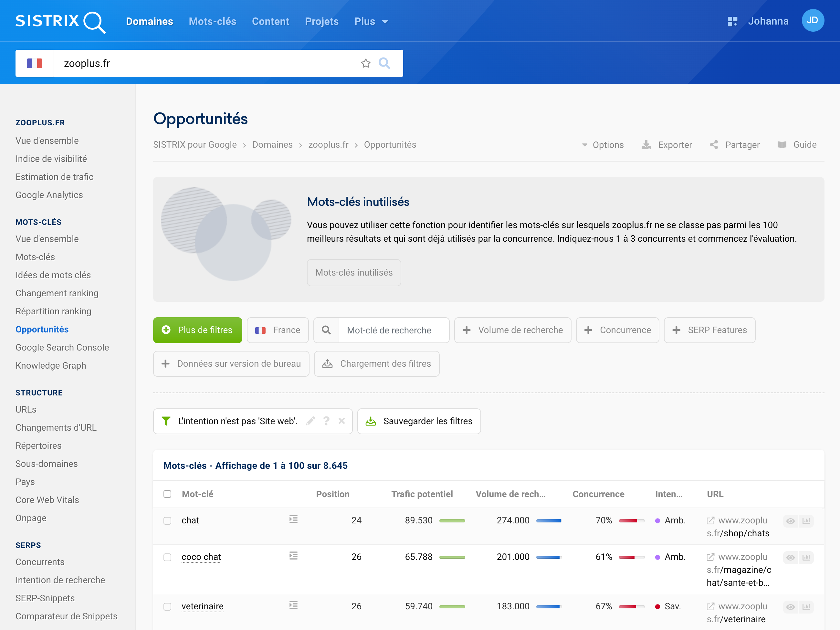
Task: Click the blue volume bar for coco chat
Action: [x=549, y=557]
